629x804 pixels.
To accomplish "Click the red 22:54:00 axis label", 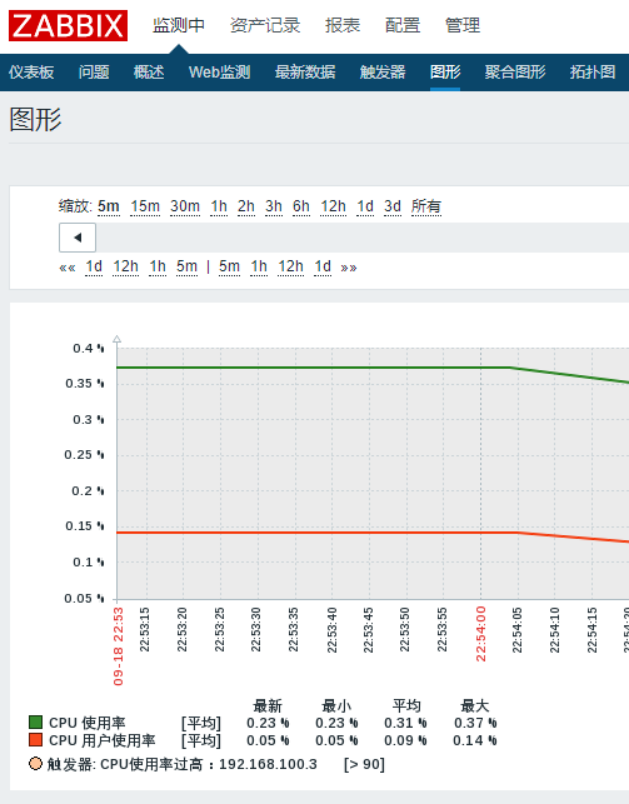I will pos(480,634).
